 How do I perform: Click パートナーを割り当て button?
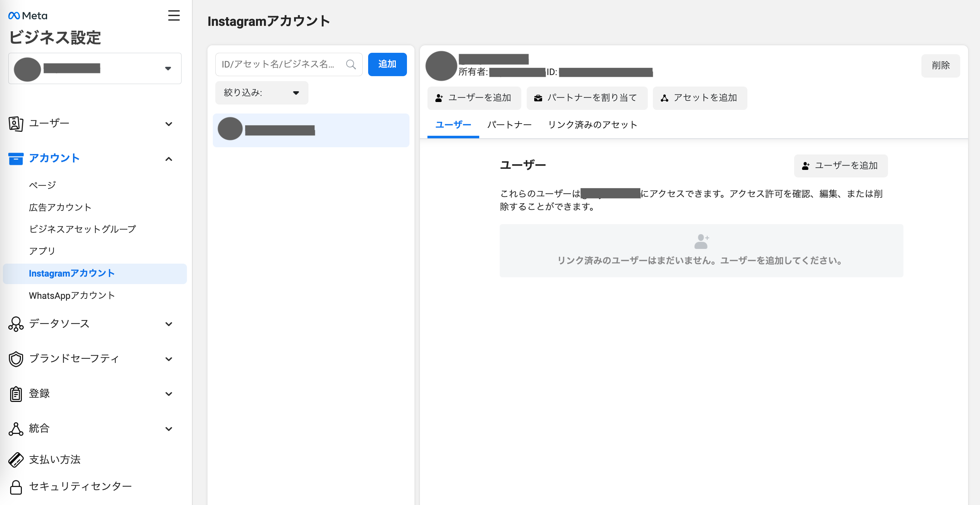coord(587,98)
